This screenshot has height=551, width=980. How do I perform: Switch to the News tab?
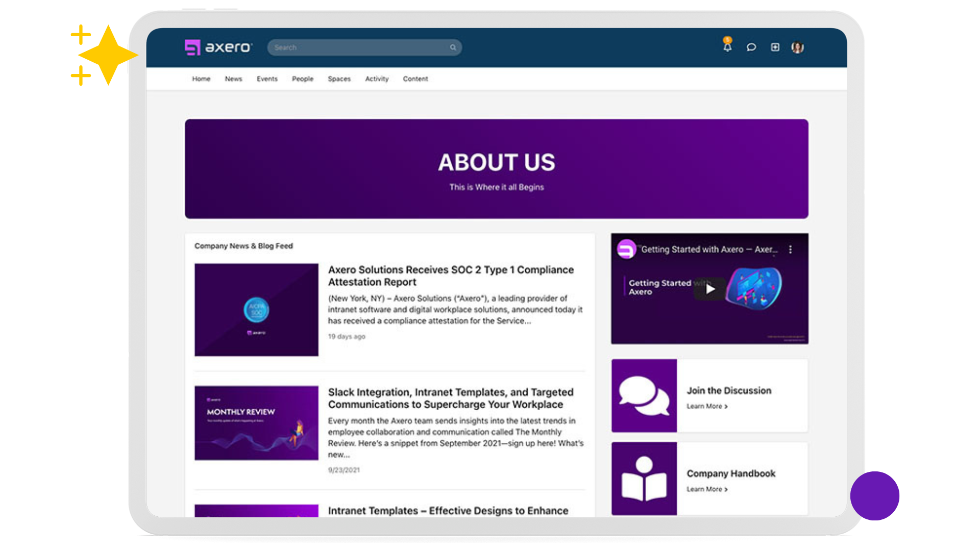click(233, 79)
